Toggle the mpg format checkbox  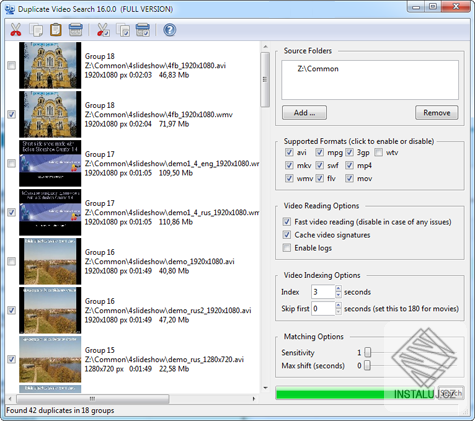coord(320,152)
